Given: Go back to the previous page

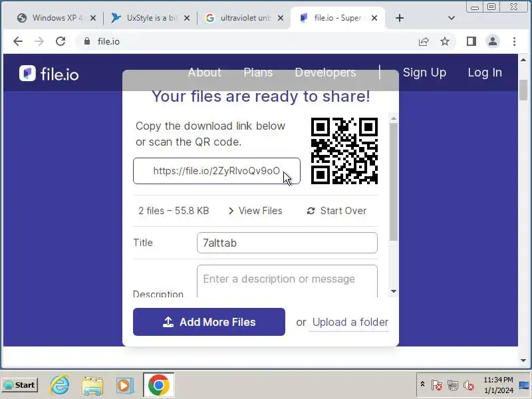Looking at the screenshot, I should pos(18,41).
